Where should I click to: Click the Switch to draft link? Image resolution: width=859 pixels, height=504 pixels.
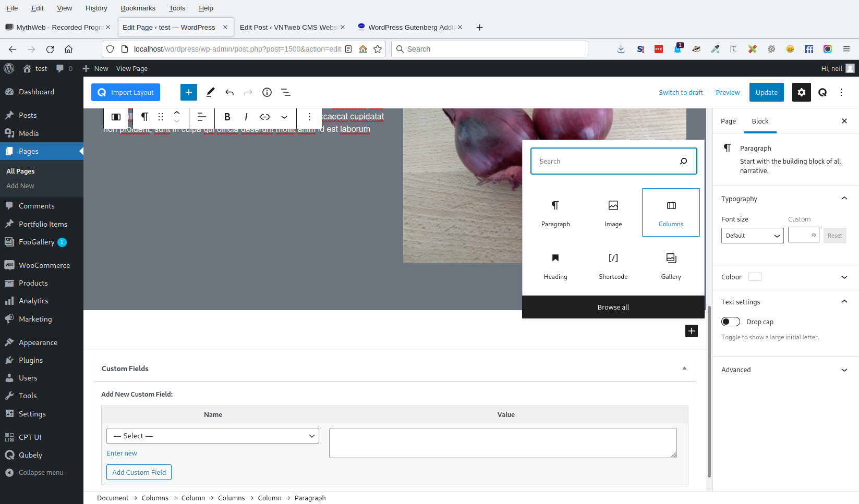pos(681,92)
